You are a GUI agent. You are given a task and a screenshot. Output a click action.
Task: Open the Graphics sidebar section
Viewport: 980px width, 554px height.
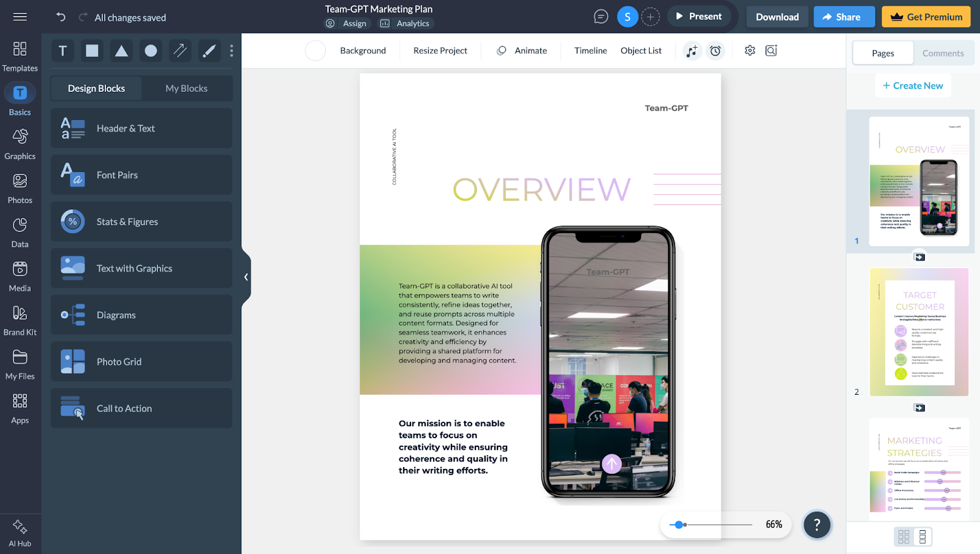pos(20,144)
